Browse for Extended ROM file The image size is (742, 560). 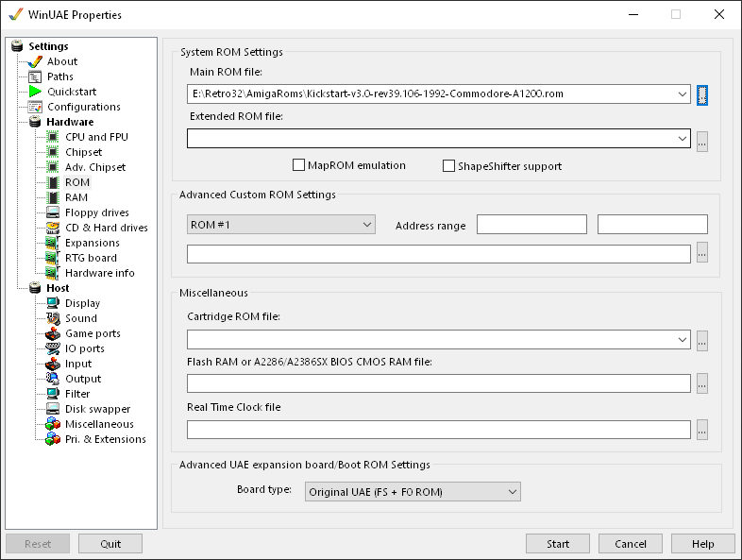tap(702, 141)
